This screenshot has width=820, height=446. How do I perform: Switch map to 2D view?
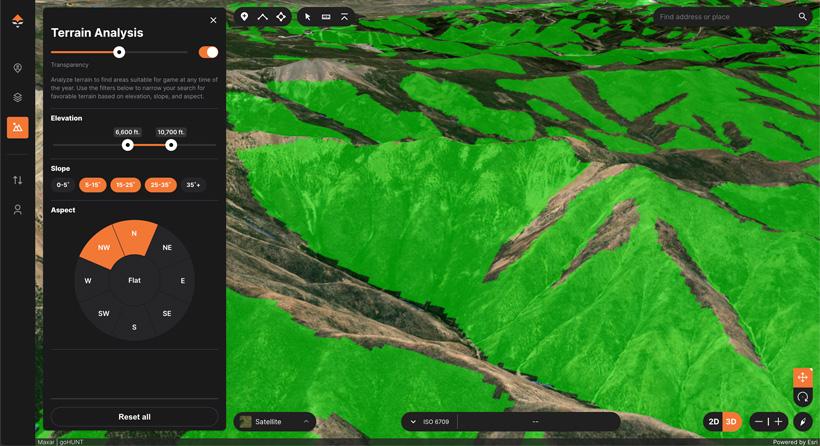click(x=713, y=421)
